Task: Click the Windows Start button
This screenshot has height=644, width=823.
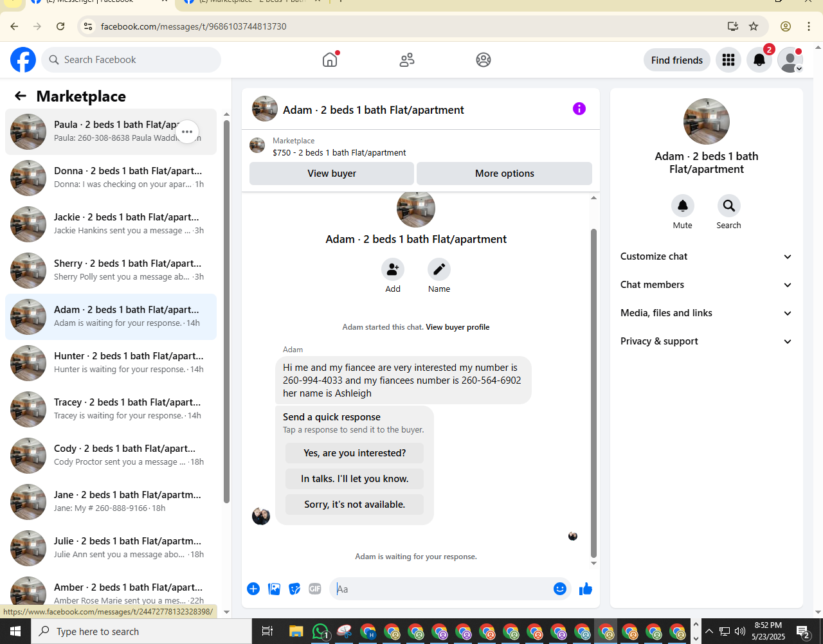Action: tap(15, 631)
